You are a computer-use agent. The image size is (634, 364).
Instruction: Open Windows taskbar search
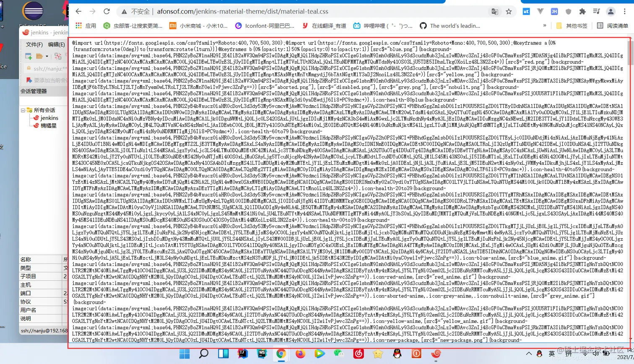(x=204, y=354)
